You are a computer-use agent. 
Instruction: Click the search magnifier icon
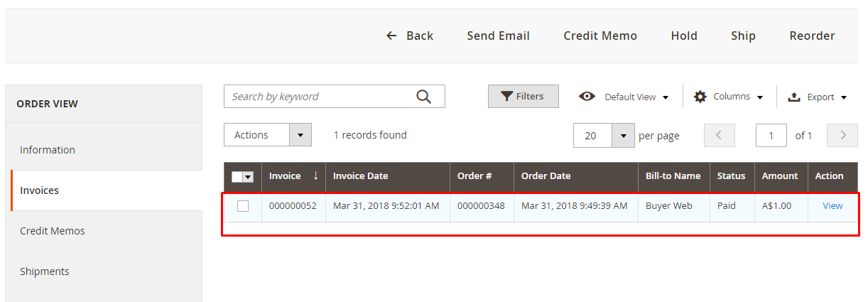click(423, 97)
